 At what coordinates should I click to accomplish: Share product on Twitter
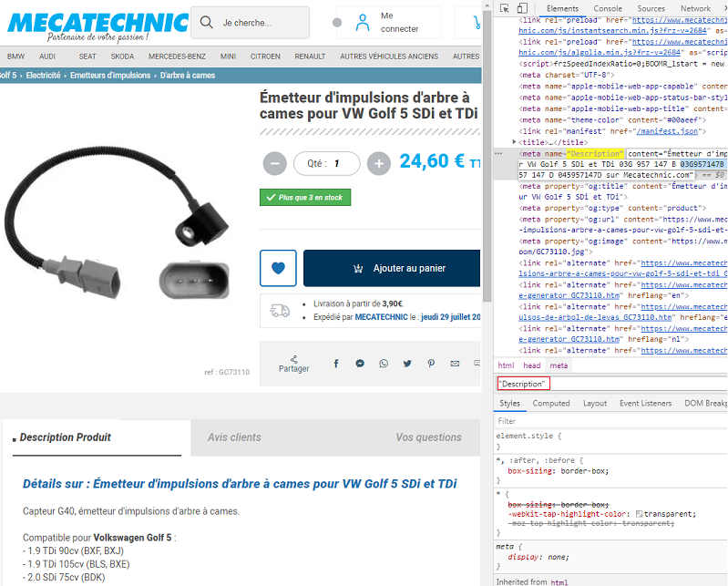pyautogui.click(x=407, y=364)
